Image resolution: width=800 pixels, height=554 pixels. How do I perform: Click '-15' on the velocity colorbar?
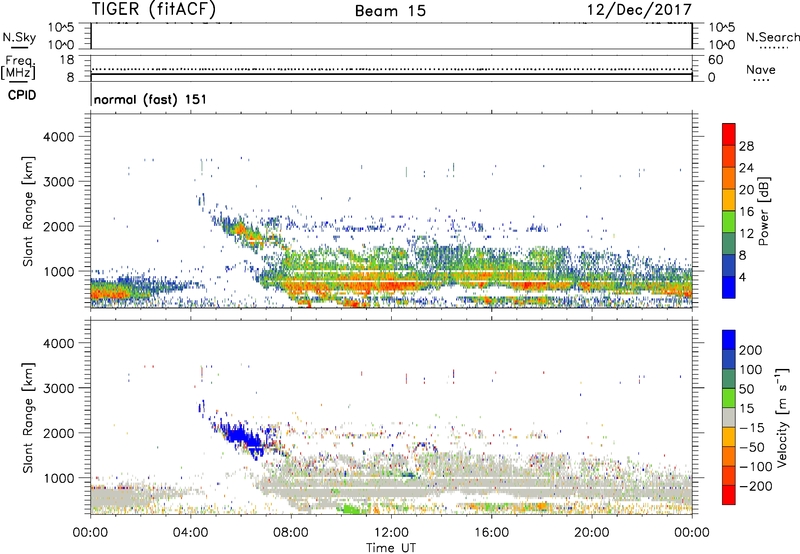pos(752,428)
